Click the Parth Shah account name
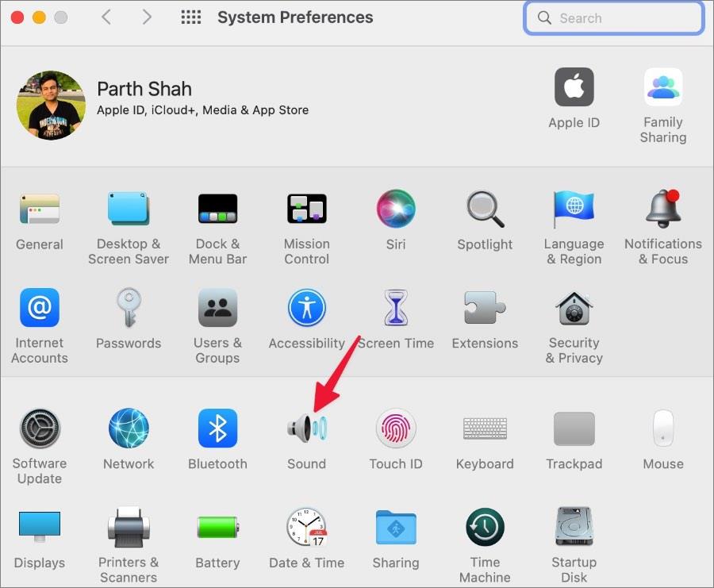The image size is (714, 588). point(144,89)
